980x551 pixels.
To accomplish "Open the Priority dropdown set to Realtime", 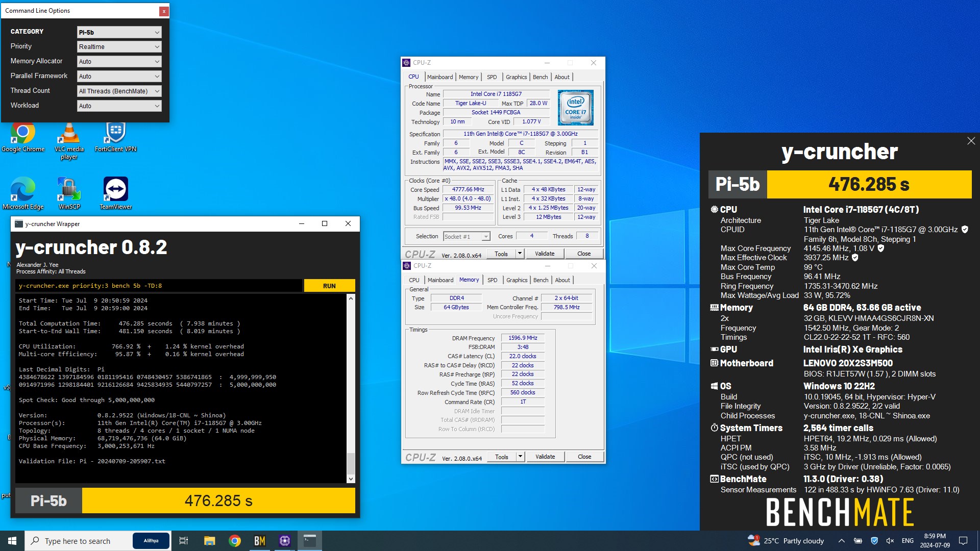I will click(119, 47).
